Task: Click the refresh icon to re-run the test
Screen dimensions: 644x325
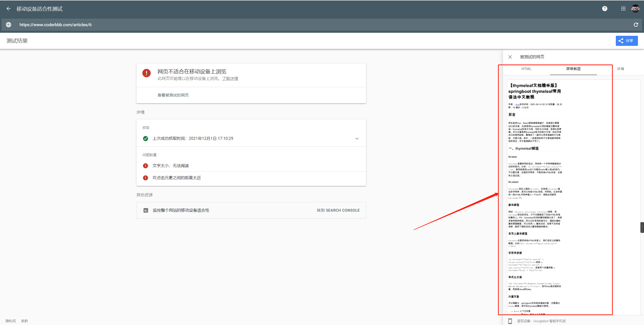Action: pyautogui.click(x=636, y=24)
